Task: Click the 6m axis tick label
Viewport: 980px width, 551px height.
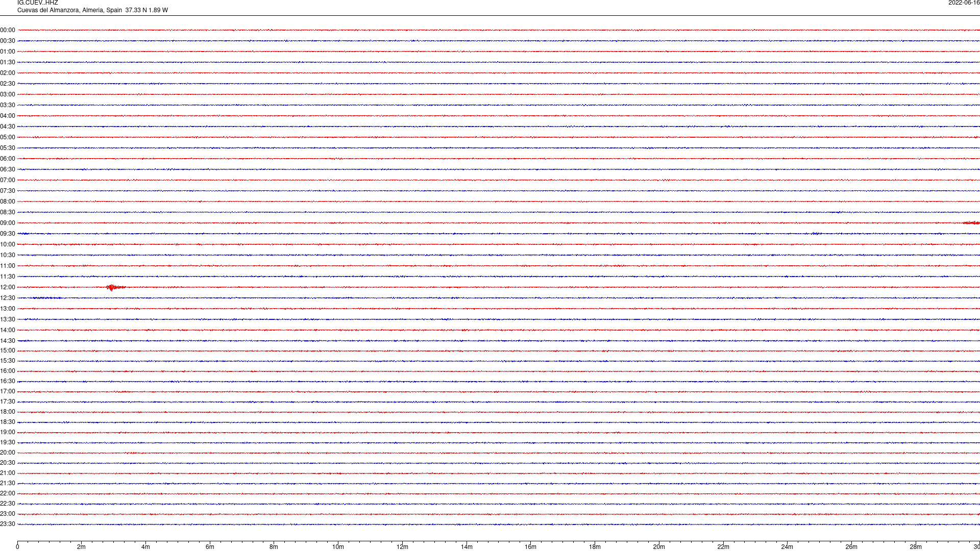Action: tap(210, 547)
